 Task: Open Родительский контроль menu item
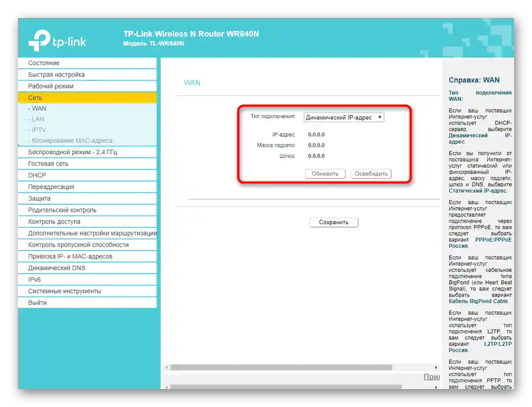87,210
